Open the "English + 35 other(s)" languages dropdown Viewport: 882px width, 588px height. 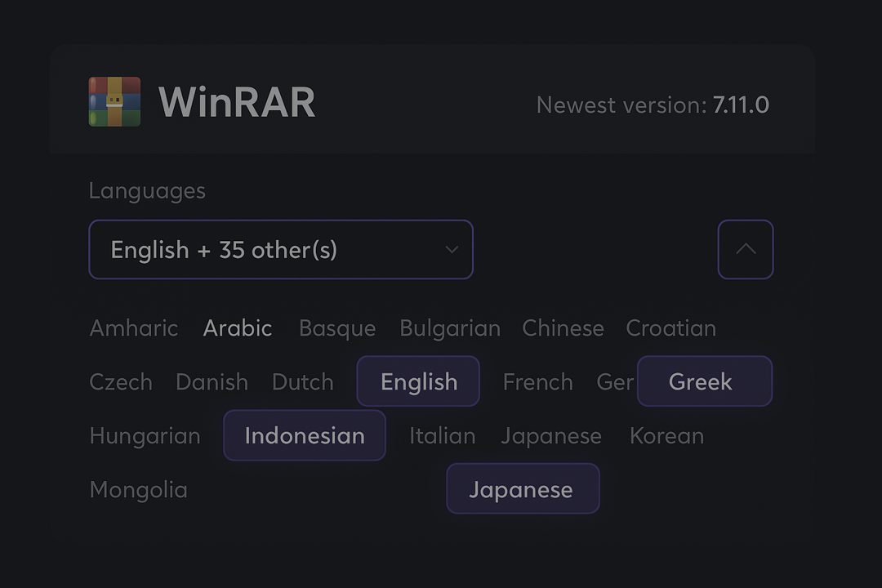(281, 249)
